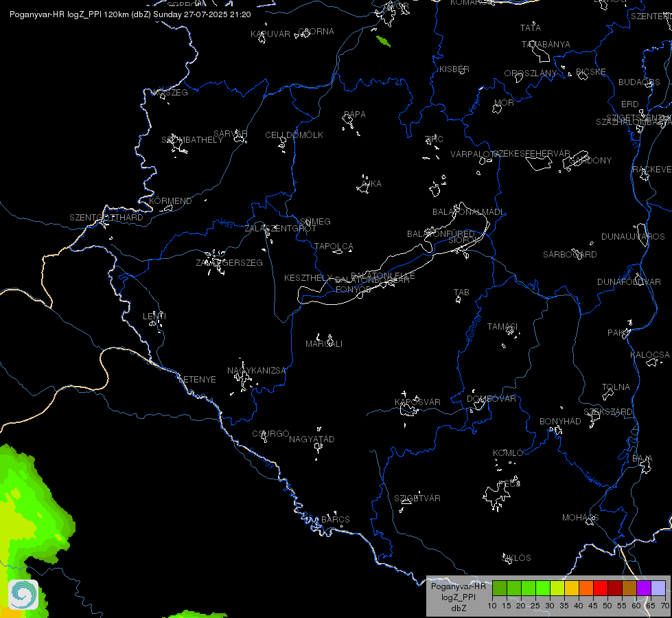672x618 pixels.
Task: Click the KAPOSVÁR city label
Action: [x=417, y=402]
